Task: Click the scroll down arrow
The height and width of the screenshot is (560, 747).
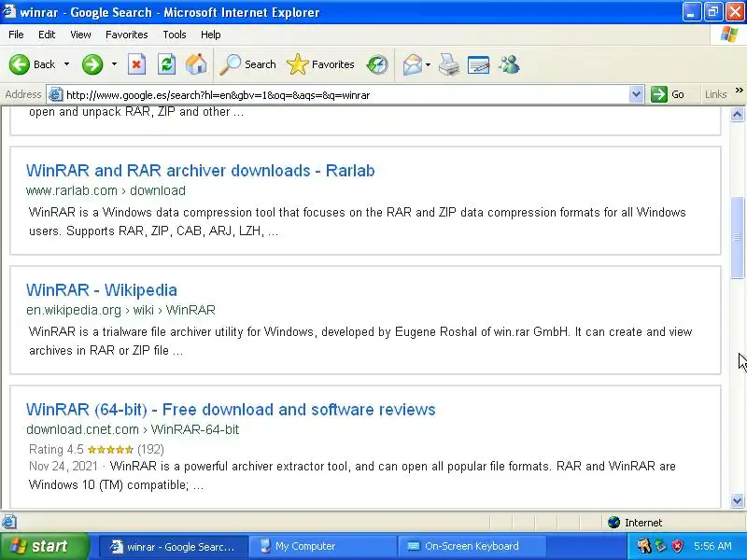Action: [738, 500]
